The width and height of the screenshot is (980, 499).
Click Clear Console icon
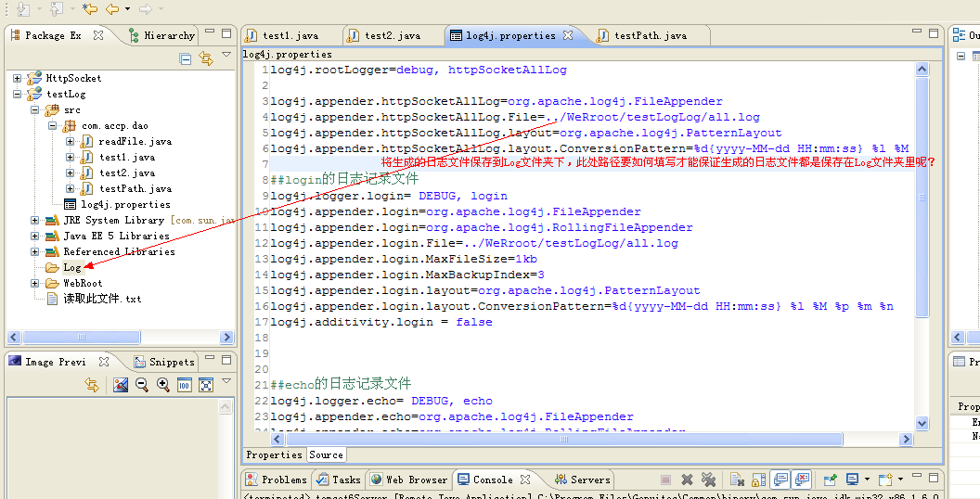[x=737, y=480]
